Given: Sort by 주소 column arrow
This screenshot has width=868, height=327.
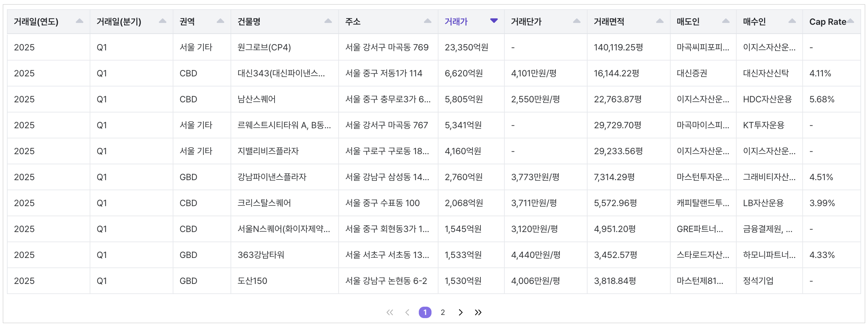Looking at the screenshot, I should [427, 21].
